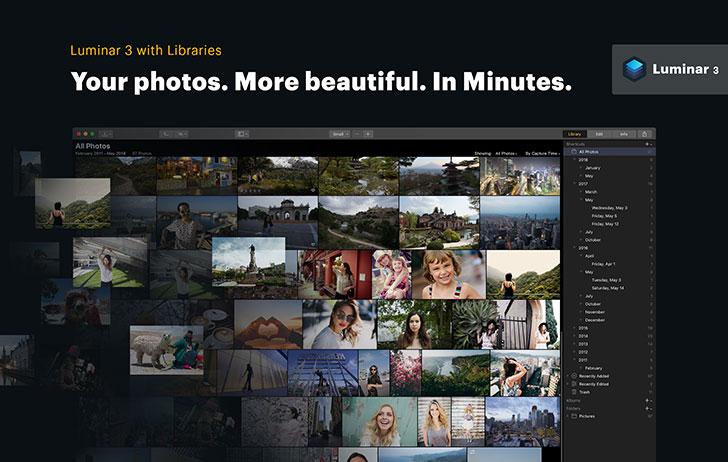Click the All Photos heading text
This screenshot has width=728, height=462.
pyautogui.click(x=93, y=146)
